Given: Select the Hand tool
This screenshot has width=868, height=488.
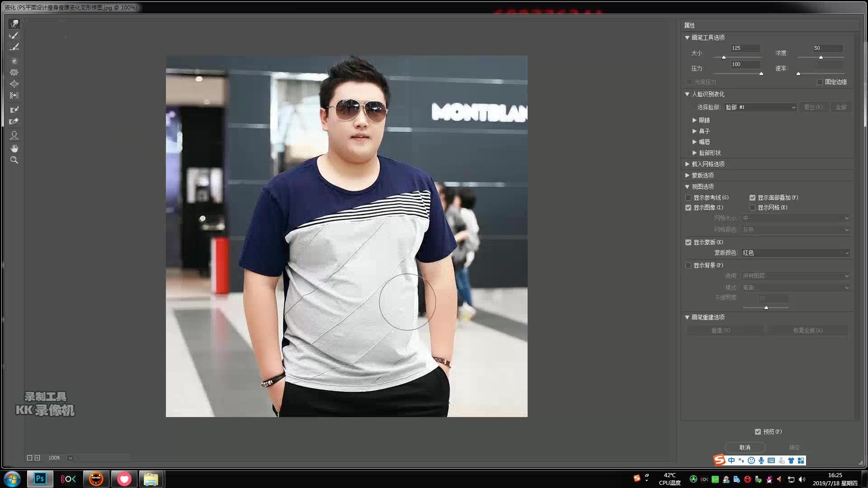Looking at the screenshot, I should 14,148.
